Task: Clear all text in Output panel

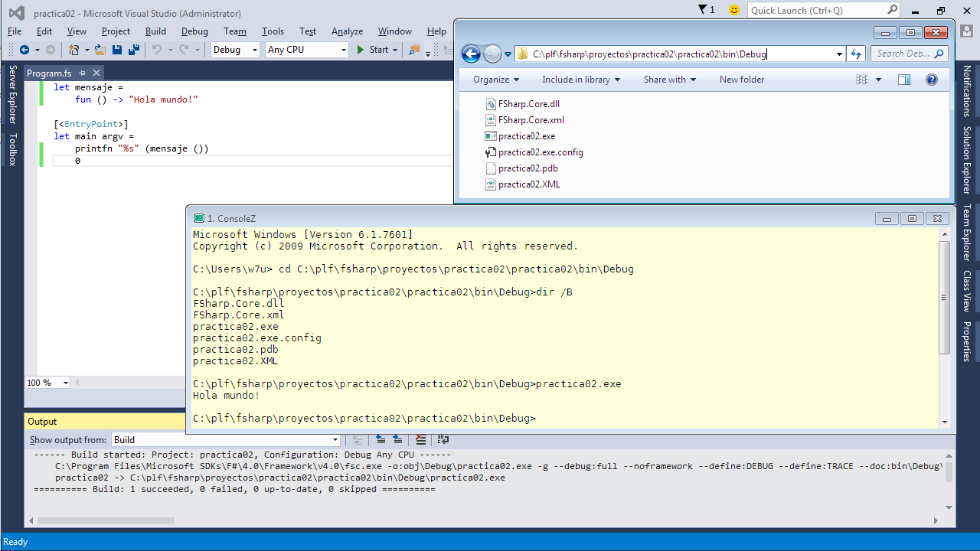Action: coord(420,439)
